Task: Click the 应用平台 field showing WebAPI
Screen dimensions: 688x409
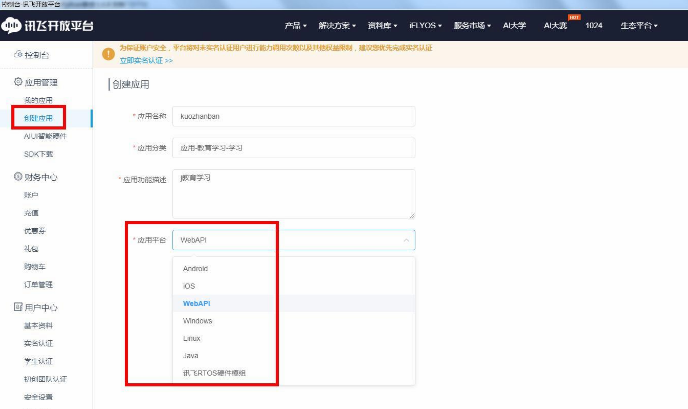Action: 294,240
